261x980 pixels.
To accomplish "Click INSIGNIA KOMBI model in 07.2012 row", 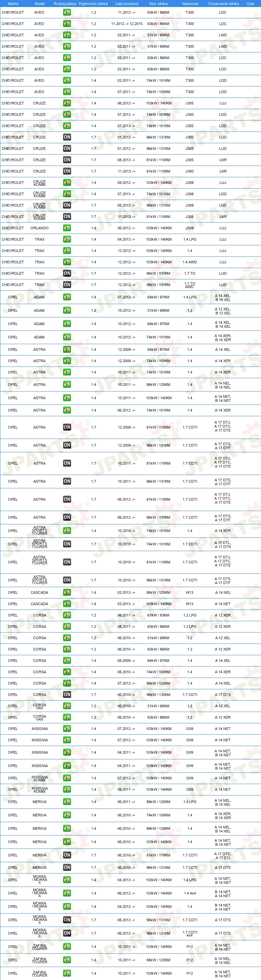I will click(40, 778).
